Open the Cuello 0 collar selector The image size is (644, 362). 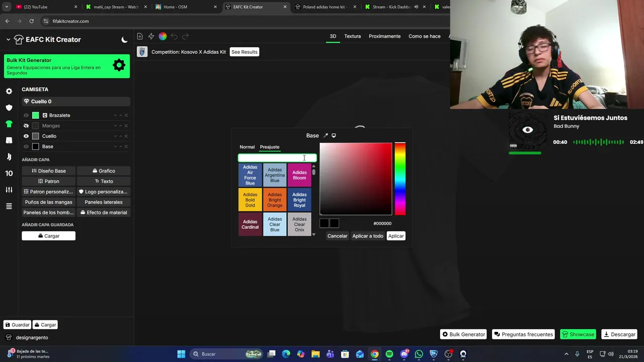[76, 102]
